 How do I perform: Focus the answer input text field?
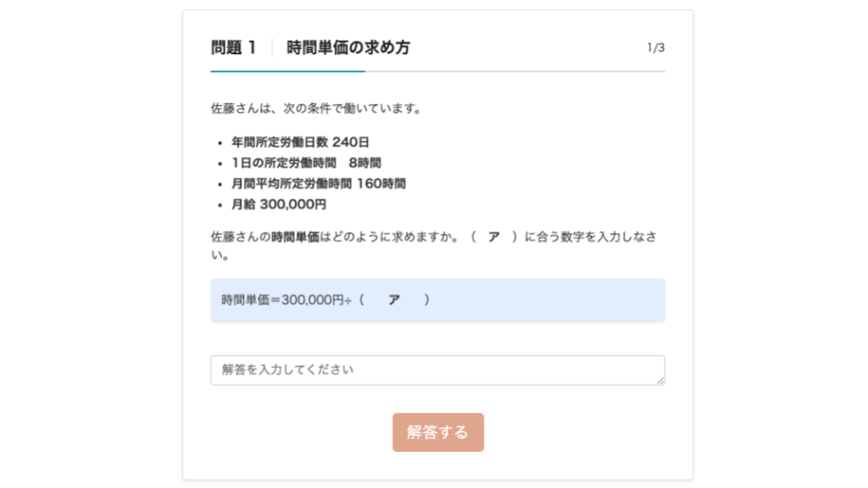438,371
